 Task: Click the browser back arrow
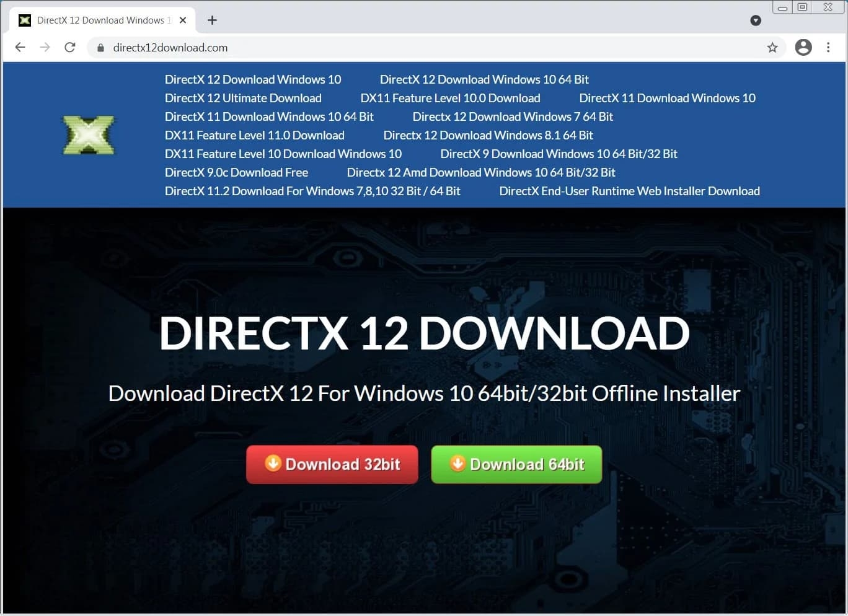(x=20, y=48)
